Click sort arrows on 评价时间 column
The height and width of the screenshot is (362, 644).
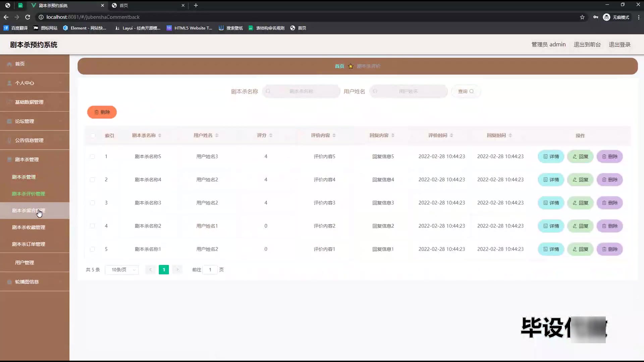[451, 135]
